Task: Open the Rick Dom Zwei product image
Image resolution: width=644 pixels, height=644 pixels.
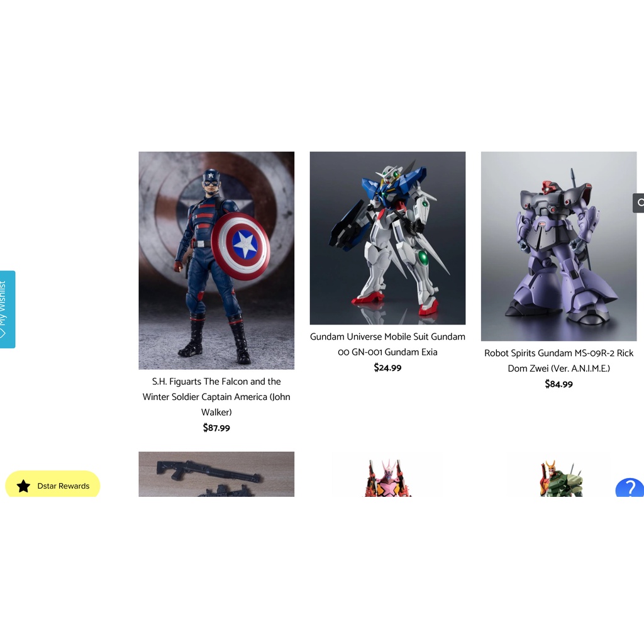Action: click(558, 246)
